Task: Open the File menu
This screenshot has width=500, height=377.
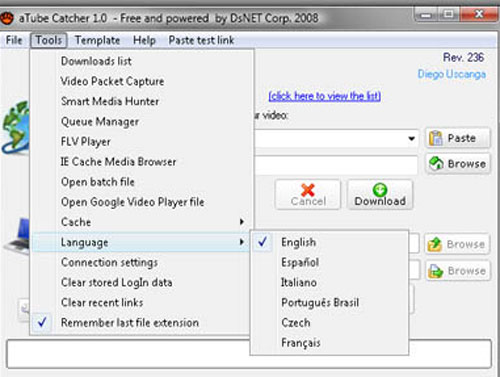Action: (14, 40)
